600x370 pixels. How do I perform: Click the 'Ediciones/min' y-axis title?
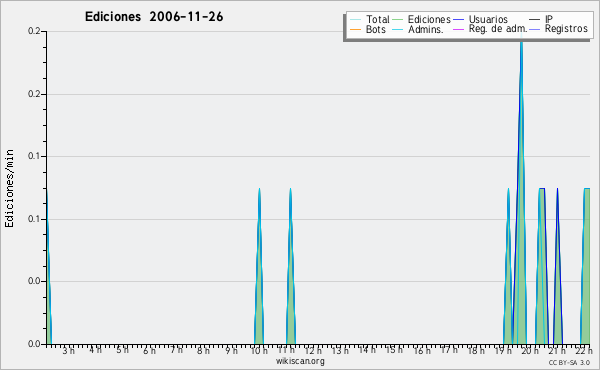pos(9,188)
